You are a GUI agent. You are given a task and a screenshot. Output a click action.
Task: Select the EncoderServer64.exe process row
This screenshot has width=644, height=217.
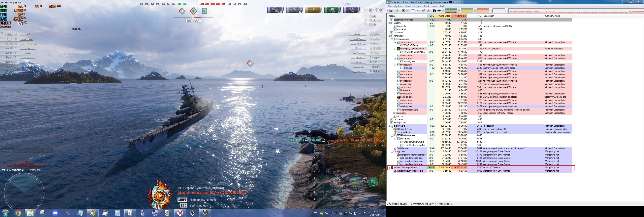pyautogui.click(x=480, y=142)
